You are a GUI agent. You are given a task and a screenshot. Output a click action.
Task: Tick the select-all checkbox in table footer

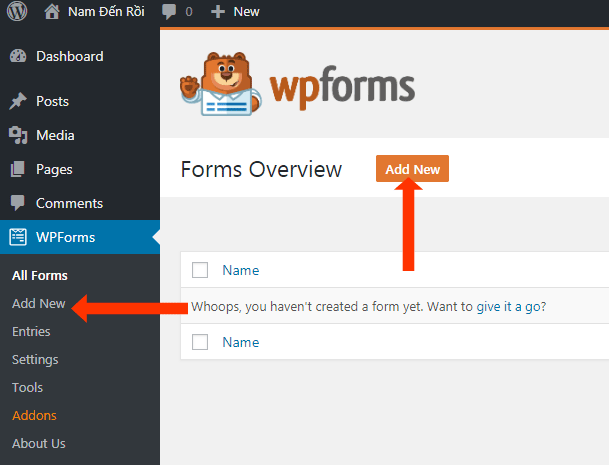tap(200, 342)
